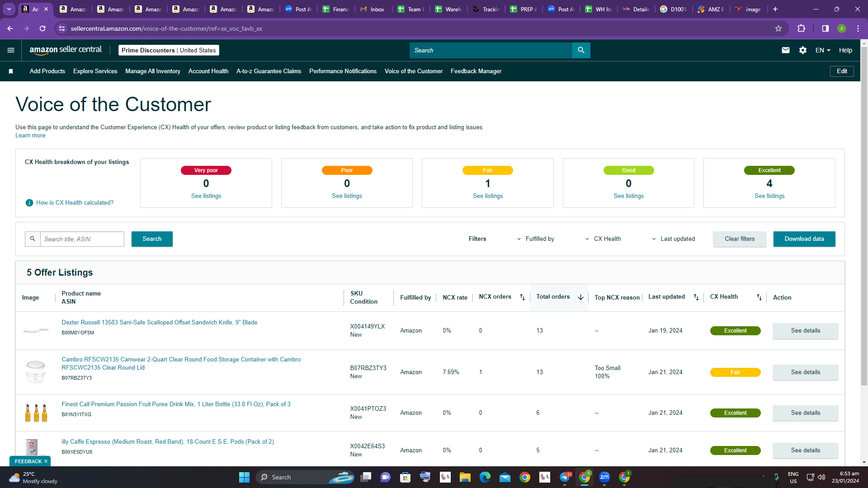Screen dimensions: 868x488
Task: See listings under Fair
Action: pos(488,196)
